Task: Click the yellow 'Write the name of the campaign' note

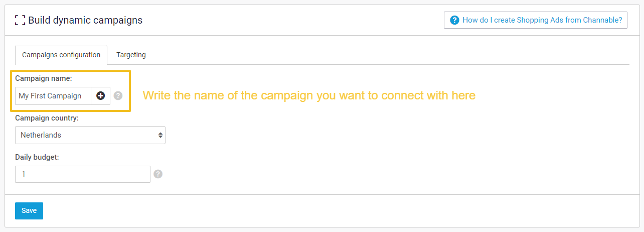Action: coord(309,95)
